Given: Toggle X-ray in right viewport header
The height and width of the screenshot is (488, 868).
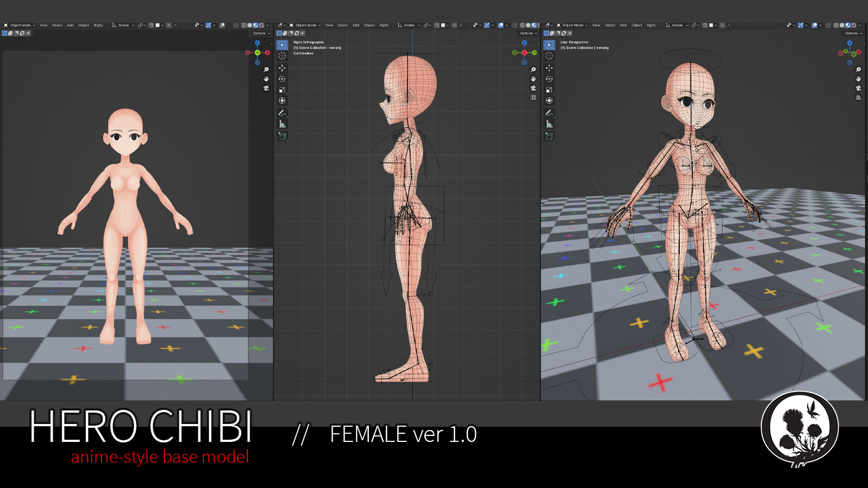Looking at the screenshot, I should pos(828,25).
